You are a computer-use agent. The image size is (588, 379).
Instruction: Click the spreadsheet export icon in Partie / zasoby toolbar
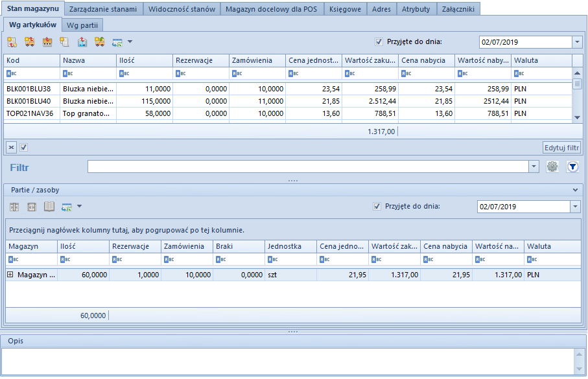coord(67,207)
